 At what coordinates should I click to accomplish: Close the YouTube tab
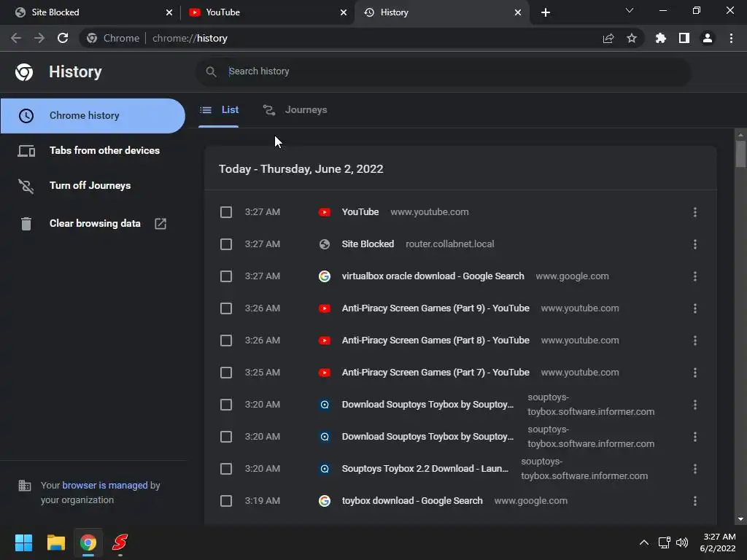344,12
